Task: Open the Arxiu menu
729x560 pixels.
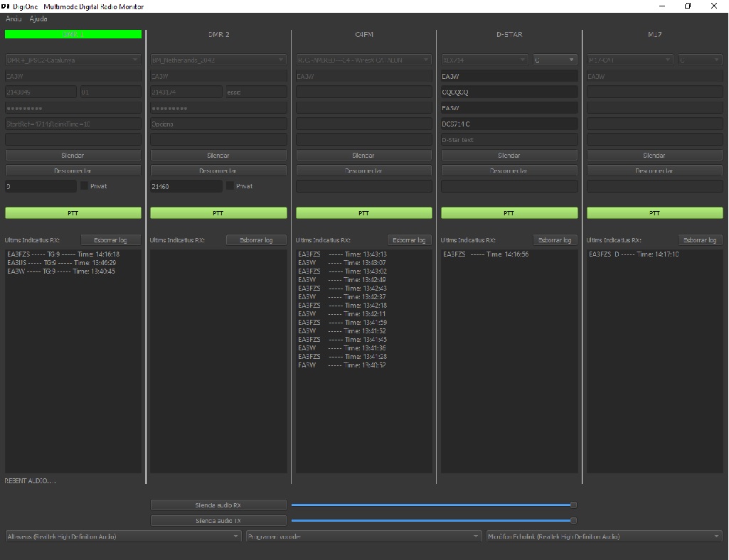Action: [x=14, y=18]
